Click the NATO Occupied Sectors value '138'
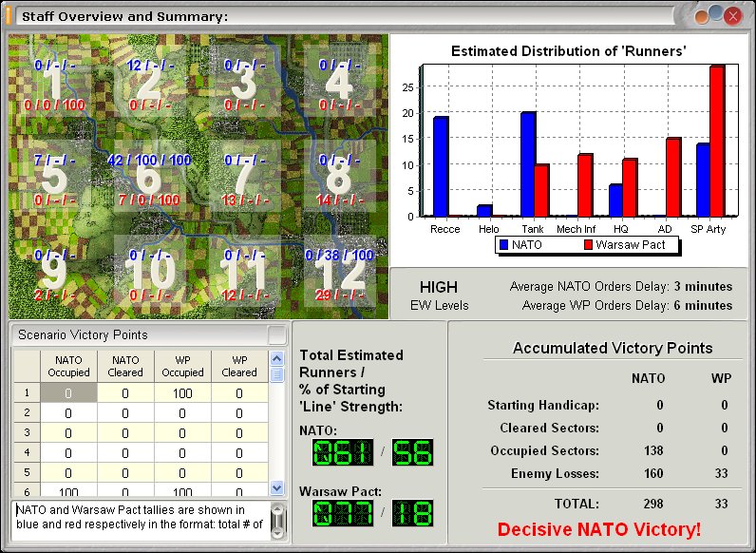Screen dimensions: 756x553 [653, 450]
